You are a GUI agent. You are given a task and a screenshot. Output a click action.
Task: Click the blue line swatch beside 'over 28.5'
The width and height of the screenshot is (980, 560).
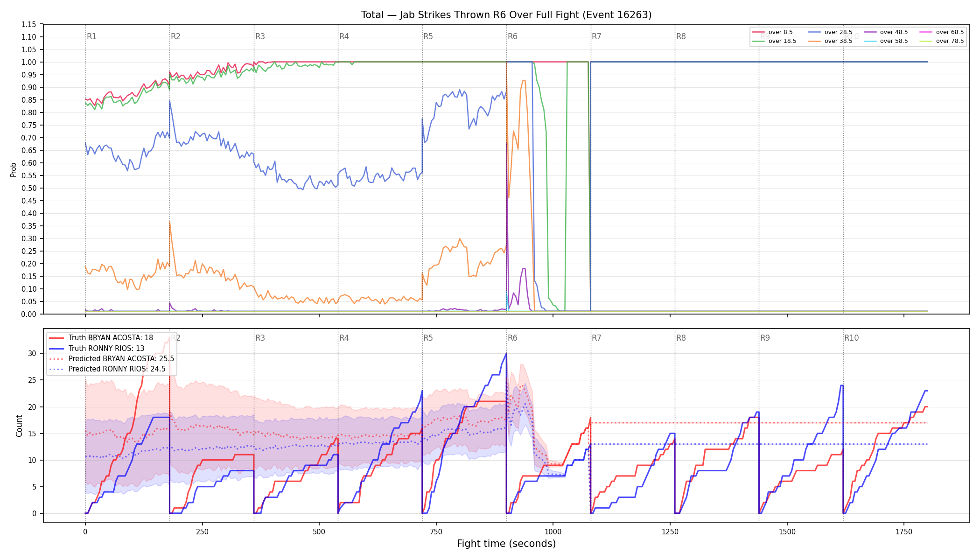pos(814,32)
